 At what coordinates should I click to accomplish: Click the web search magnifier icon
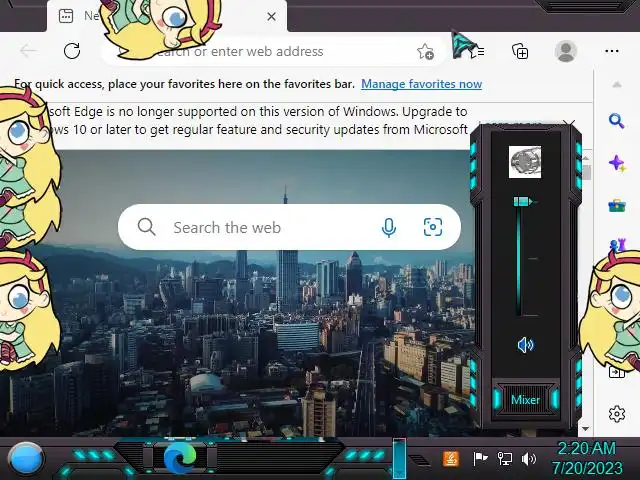(146, 227)
